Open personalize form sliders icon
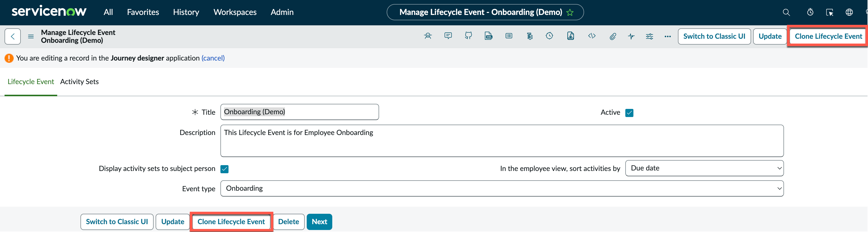This screenshot has height=232, width=868. click(649, 36)
